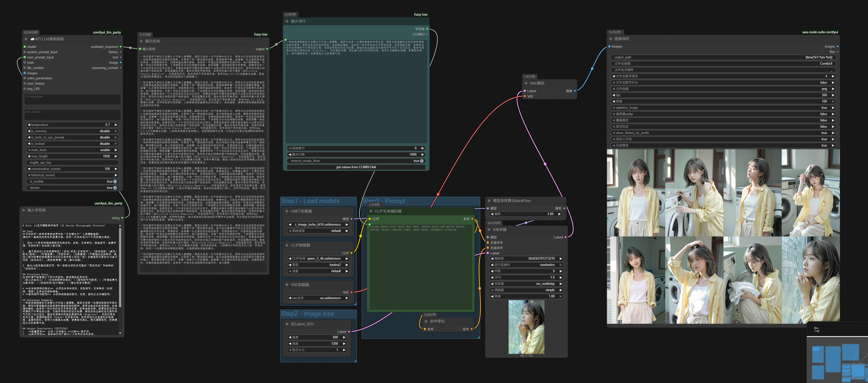This screenshot has width=868, height=383.
Task: Click the VAE解码 node collapse dot
Action: 526,83
